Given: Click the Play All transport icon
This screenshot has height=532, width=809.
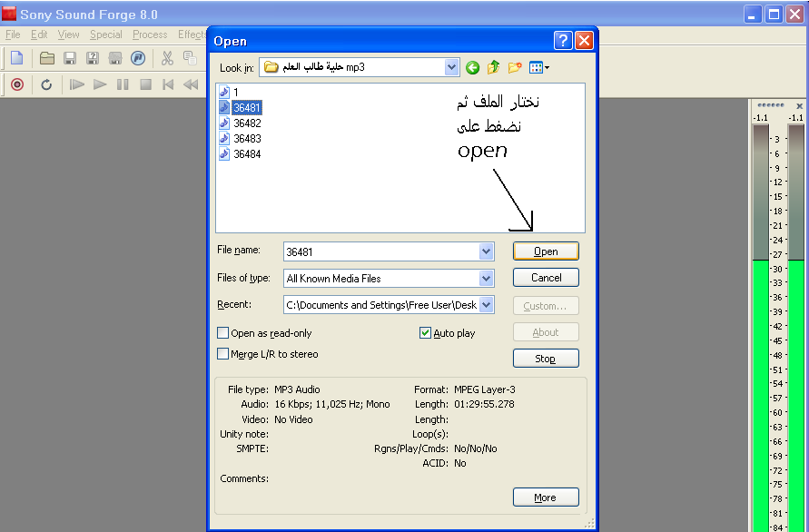Looking at the screenshot, I should (x=77, y=84).
